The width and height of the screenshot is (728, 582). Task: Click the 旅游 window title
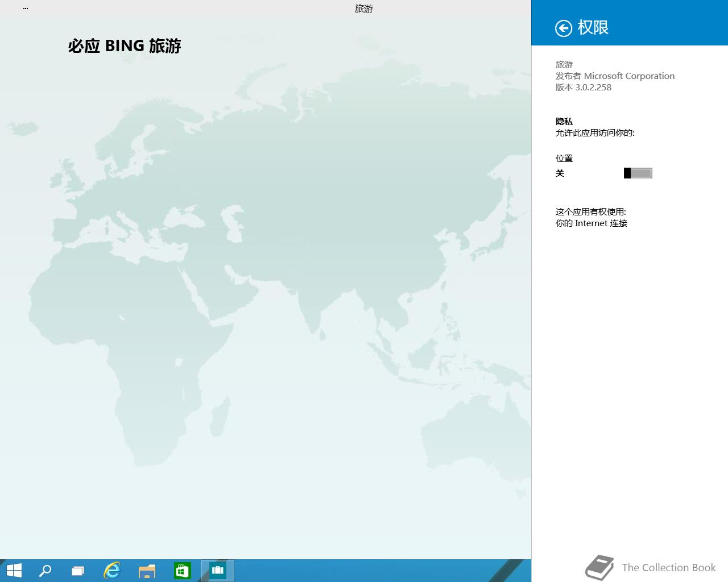pos(364,9)
